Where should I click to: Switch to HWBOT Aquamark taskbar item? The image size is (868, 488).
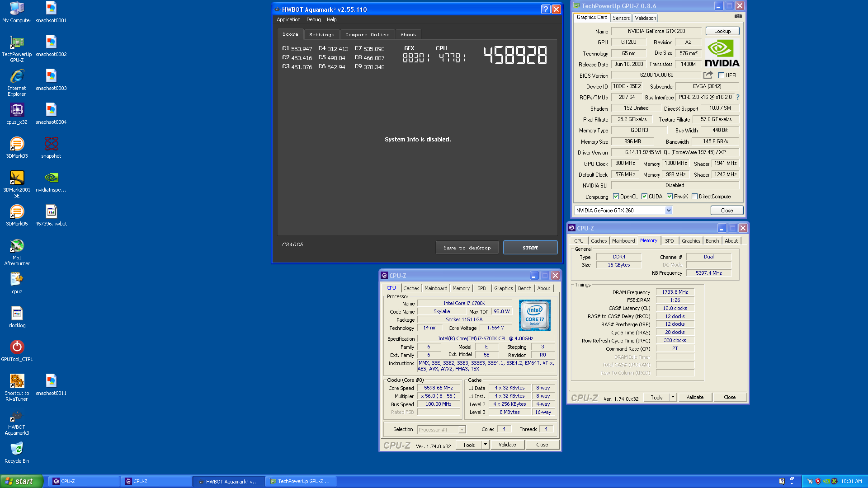point(228,482)
